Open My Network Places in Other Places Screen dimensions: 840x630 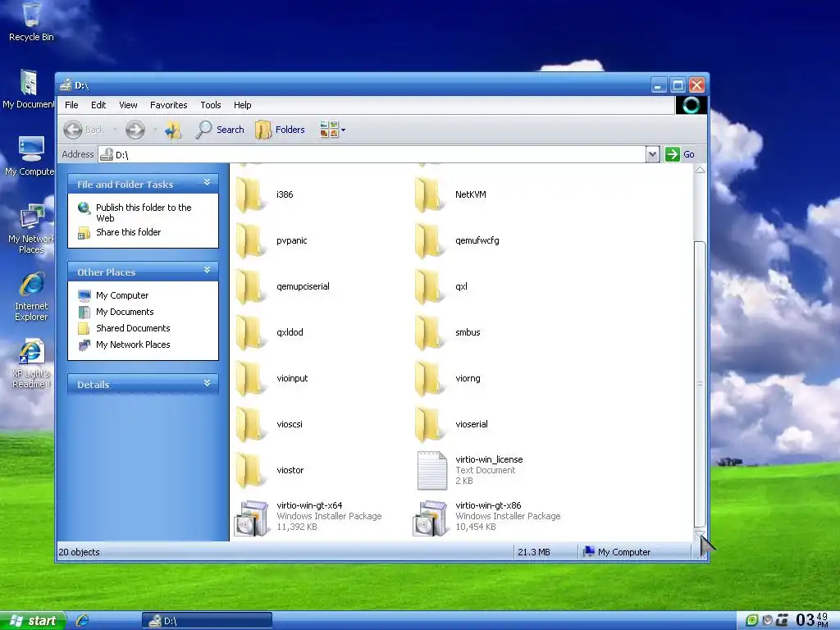[133, 345]
